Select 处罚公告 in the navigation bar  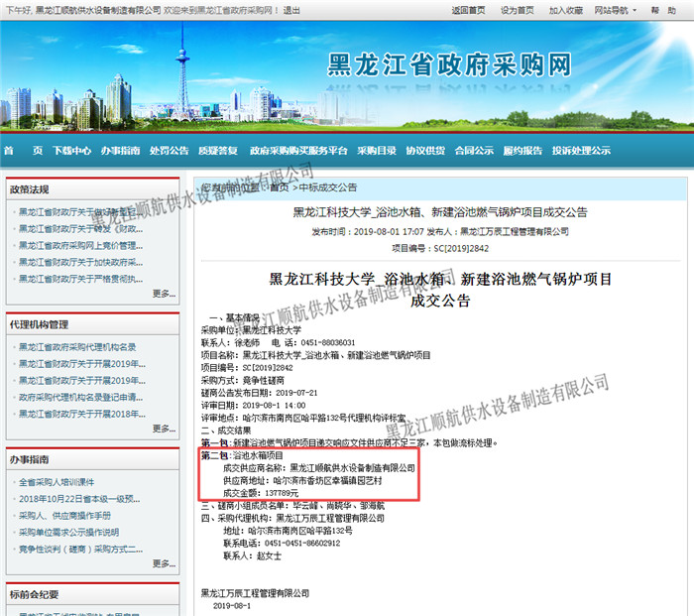click(169, 151)
